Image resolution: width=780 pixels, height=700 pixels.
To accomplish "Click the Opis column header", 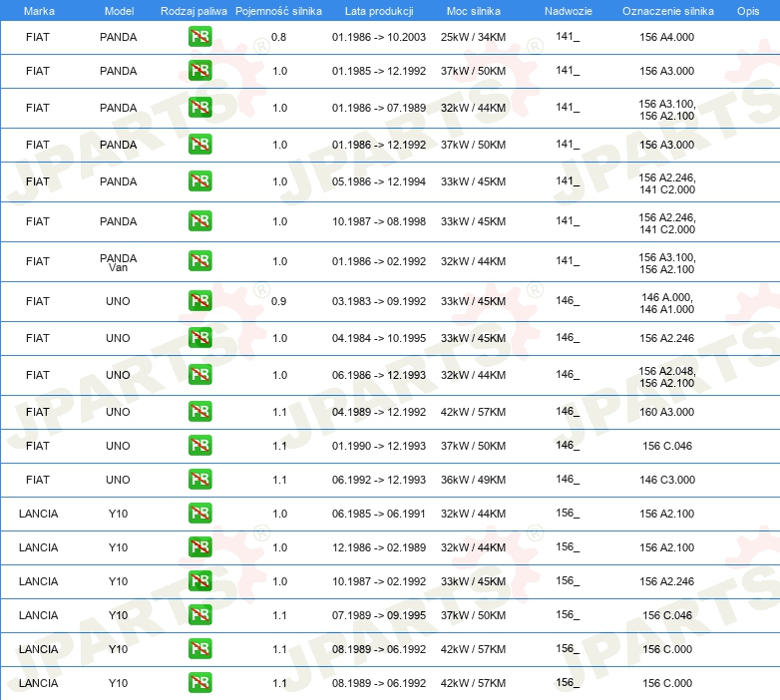I will 748,11.
